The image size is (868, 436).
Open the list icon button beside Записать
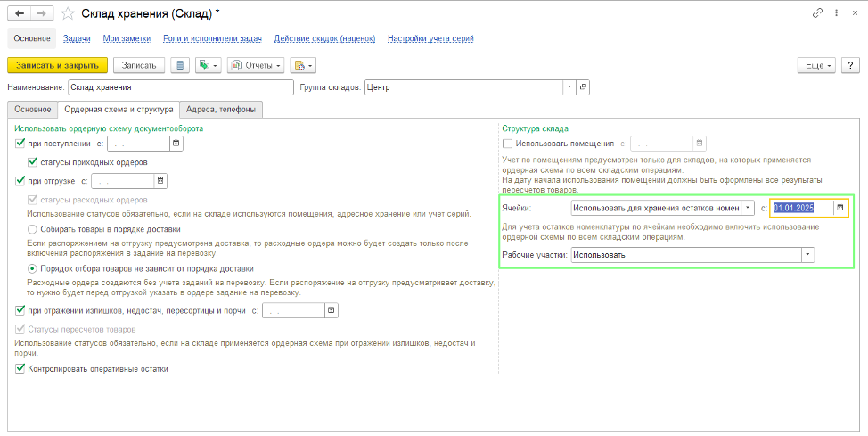[x=180, y=65]
